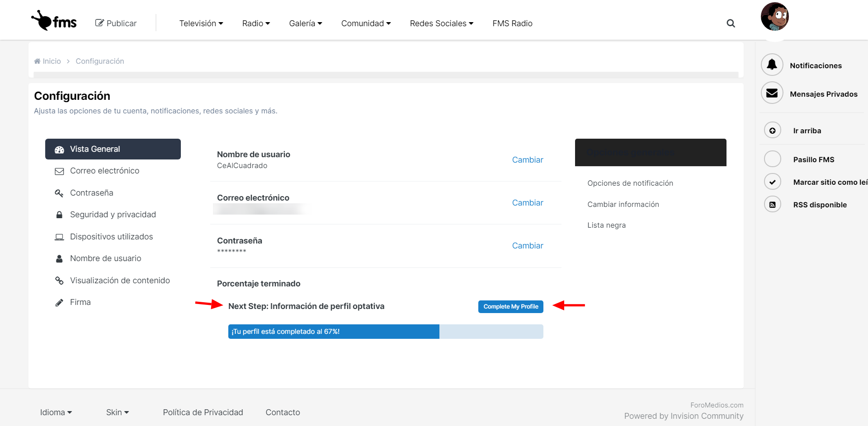Click Cambiar next to Contraseña
This screenshot has width=868, height=426.
(528, 246)
